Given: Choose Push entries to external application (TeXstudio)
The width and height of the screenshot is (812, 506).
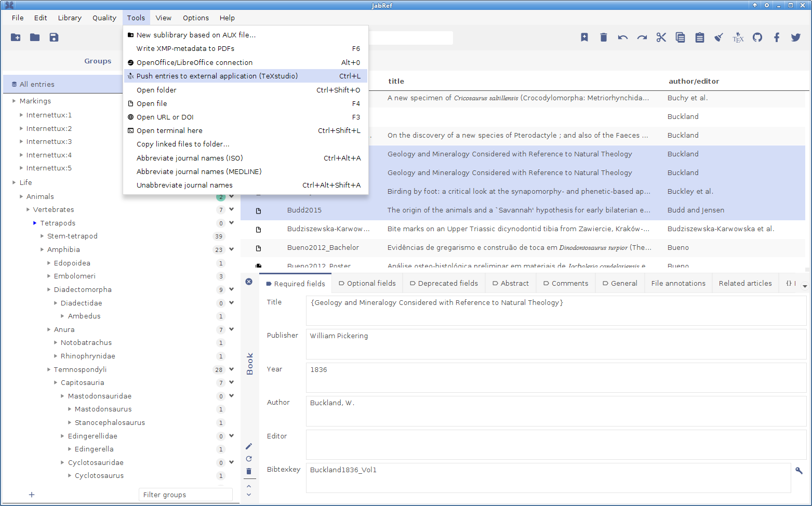Looking at the screenshot, I should [x=245, y=76].
